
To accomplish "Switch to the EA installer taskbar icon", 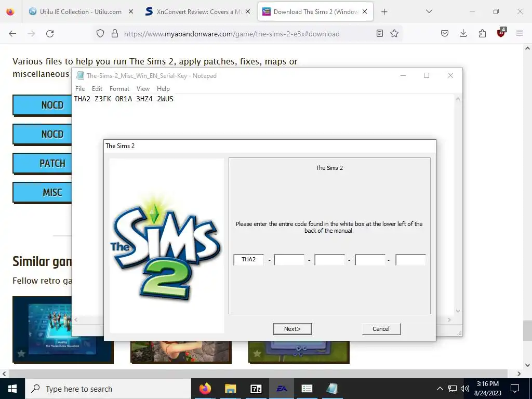I will click(x=282, y=389).
